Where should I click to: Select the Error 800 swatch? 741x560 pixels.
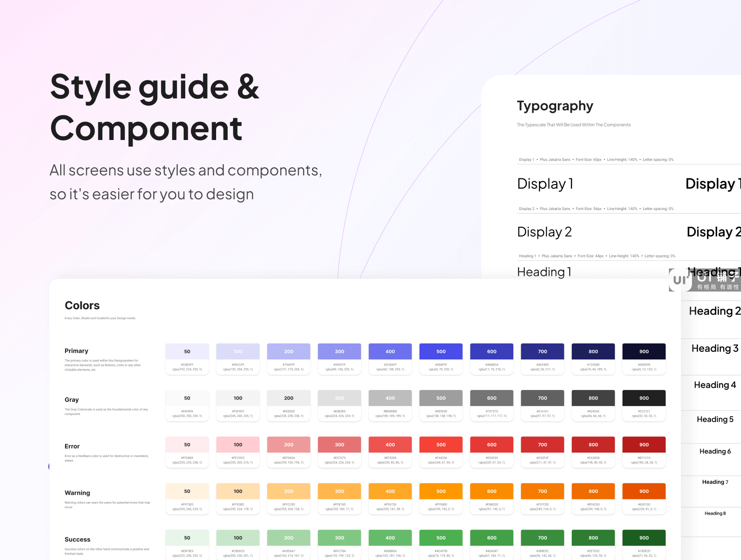click(x=593, y=452)
